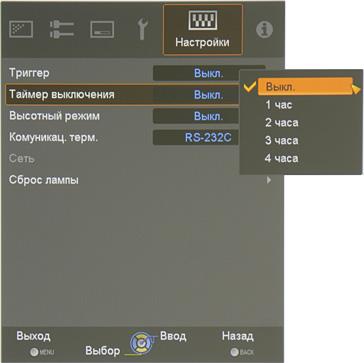Open the information icon tab
The width and height of the screenshot is (364, 363).
(x=264, y=30)
